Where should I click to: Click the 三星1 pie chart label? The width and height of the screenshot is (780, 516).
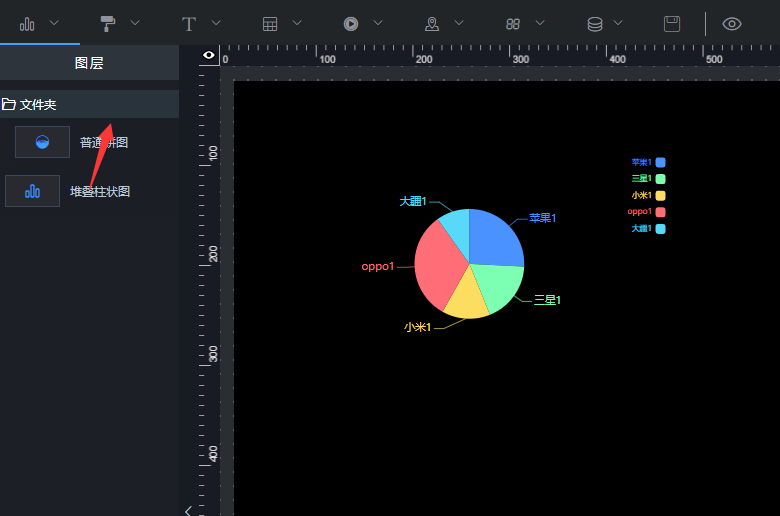pos(547,300)
